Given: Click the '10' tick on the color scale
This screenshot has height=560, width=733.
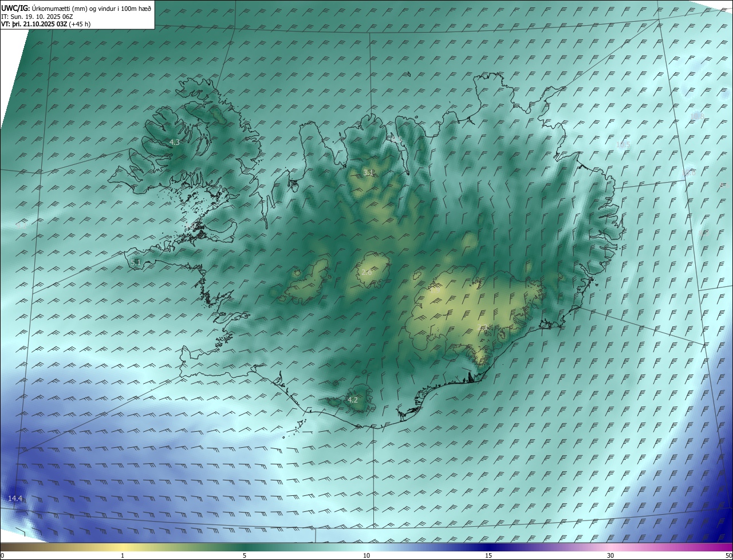Looking at the screenshot, I should coord(366,555).
